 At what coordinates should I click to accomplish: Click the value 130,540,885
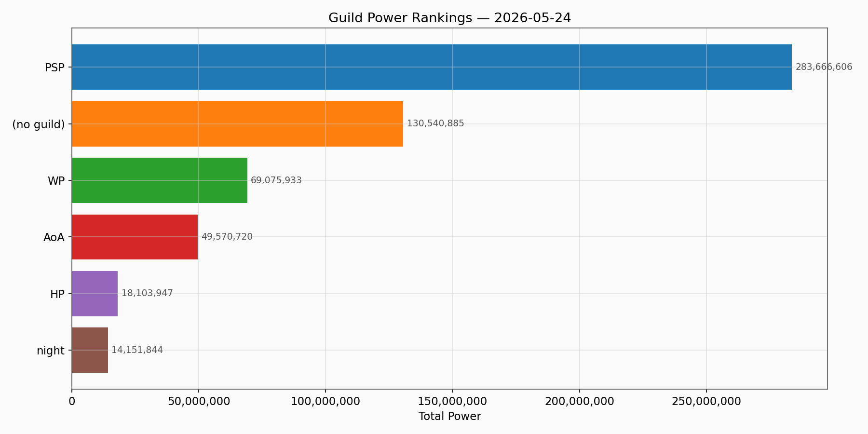click(x=435, y=123)
